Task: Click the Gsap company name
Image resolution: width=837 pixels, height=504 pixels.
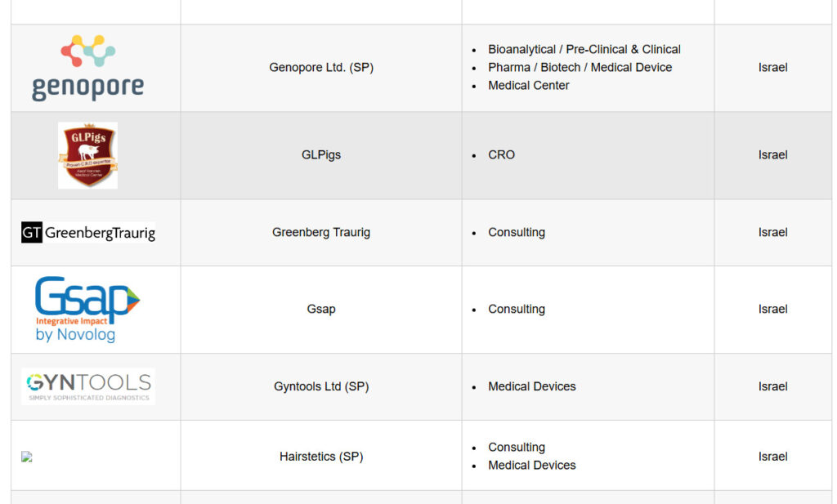Action: (x=321, y=310)
